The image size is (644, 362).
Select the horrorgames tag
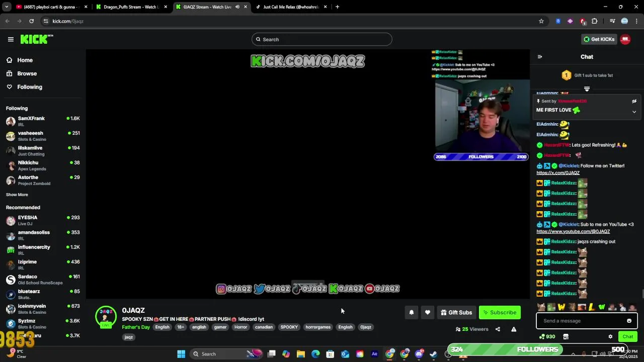318,327
